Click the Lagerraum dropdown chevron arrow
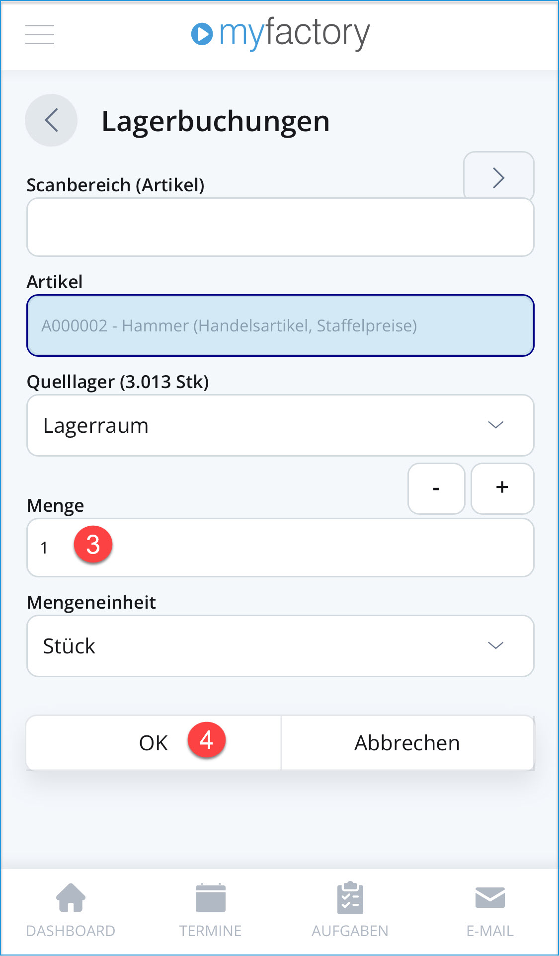The height and width of the screenshot is (956, 560). pos(495,425)
